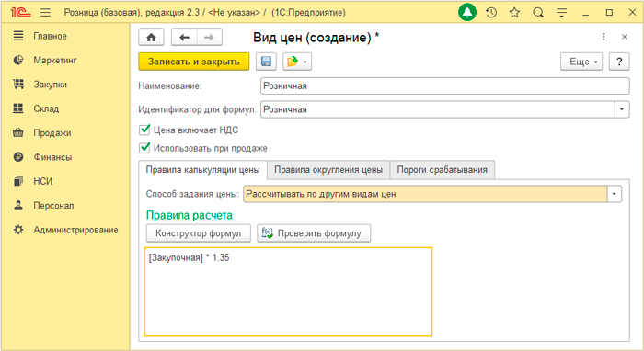
Task: Switch to Правила калькуляции цены tab
Action: click(x=203, y=170)
